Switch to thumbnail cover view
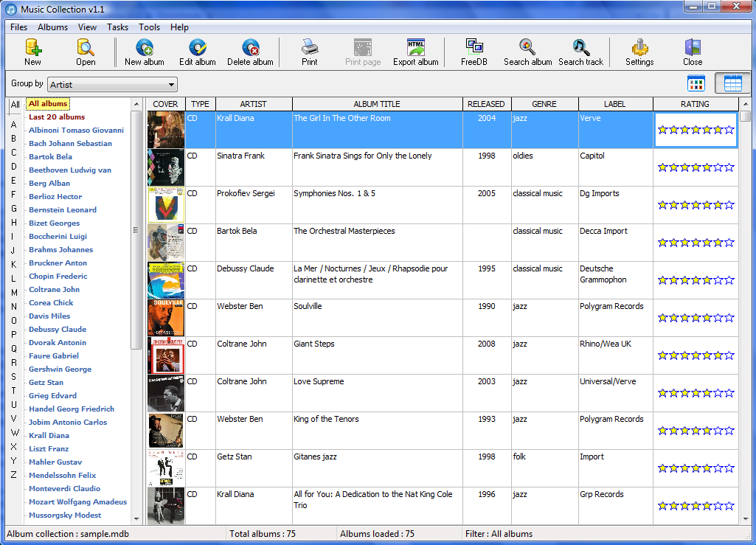The image size is (756, 545). click(x=696, y=83)
